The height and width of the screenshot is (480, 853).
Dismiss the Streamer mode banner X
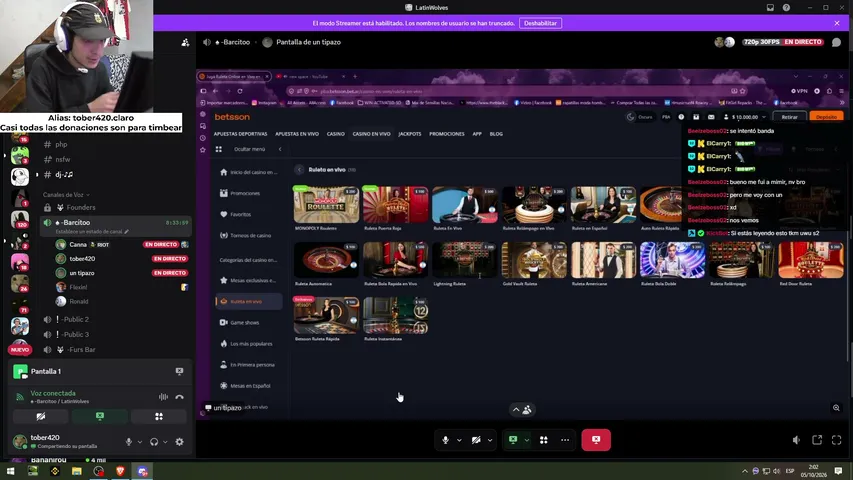pos(837,23)
